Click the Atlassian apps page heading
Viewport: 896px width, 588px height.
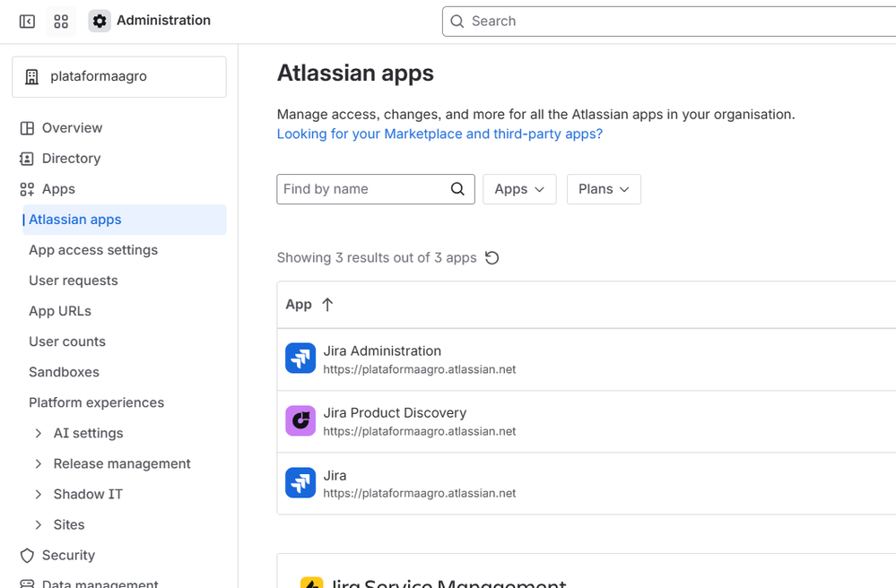(x=355, y=73)
